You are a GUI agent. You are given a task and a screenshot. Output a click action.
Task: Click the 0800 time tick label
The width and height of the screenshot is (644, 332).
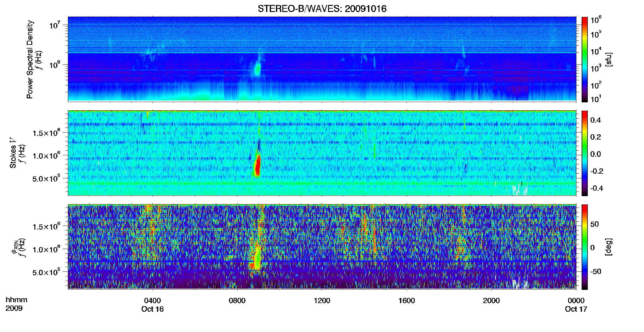click(x=237, y=300)
